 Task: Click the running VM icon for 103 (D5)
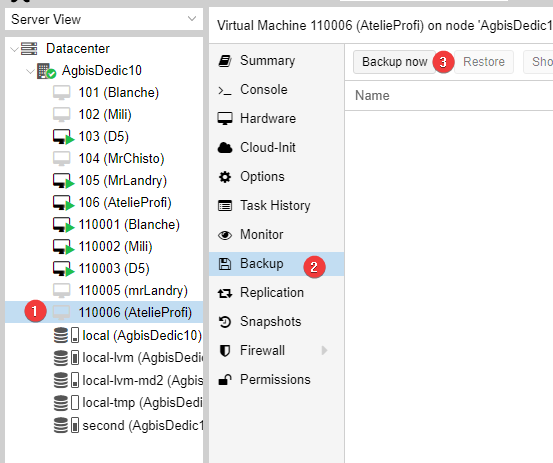tap(63, 137)
